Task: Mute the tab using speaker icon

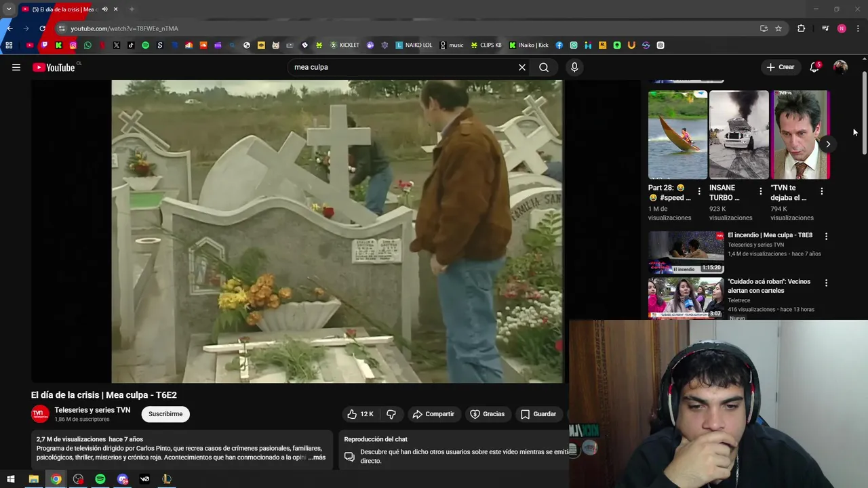Action: point(104,9)
